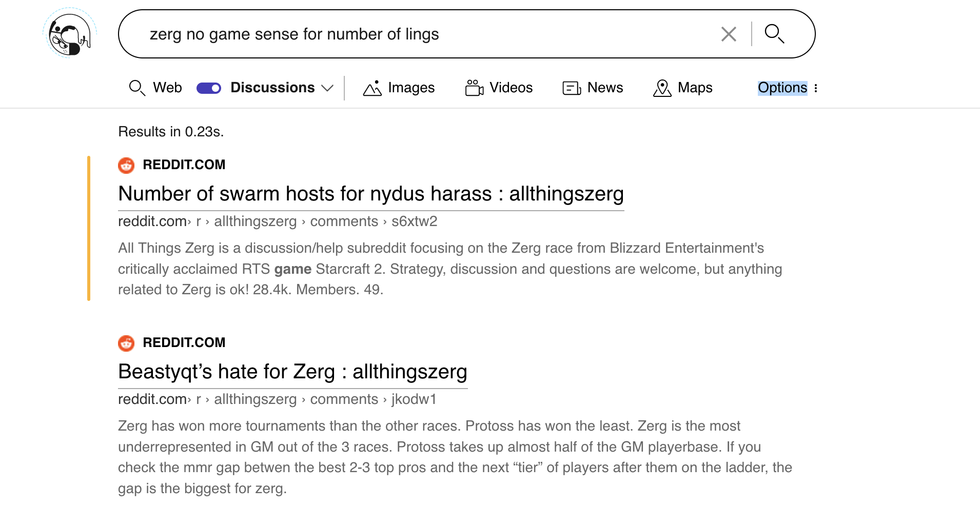Click Reddit favicon of swarm hosts result
Image resolution: width=980 pixels, height=528 pixels.
coord(126,165)
